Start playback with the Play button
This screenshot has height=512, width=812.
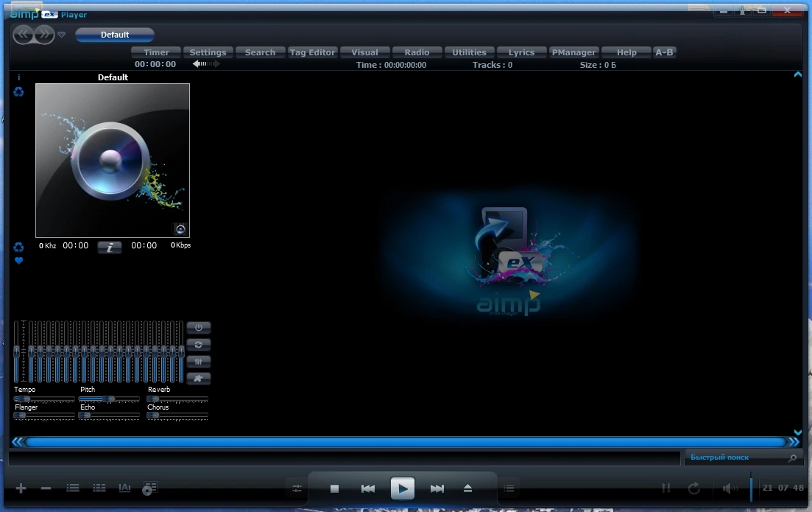click(403, 488)
